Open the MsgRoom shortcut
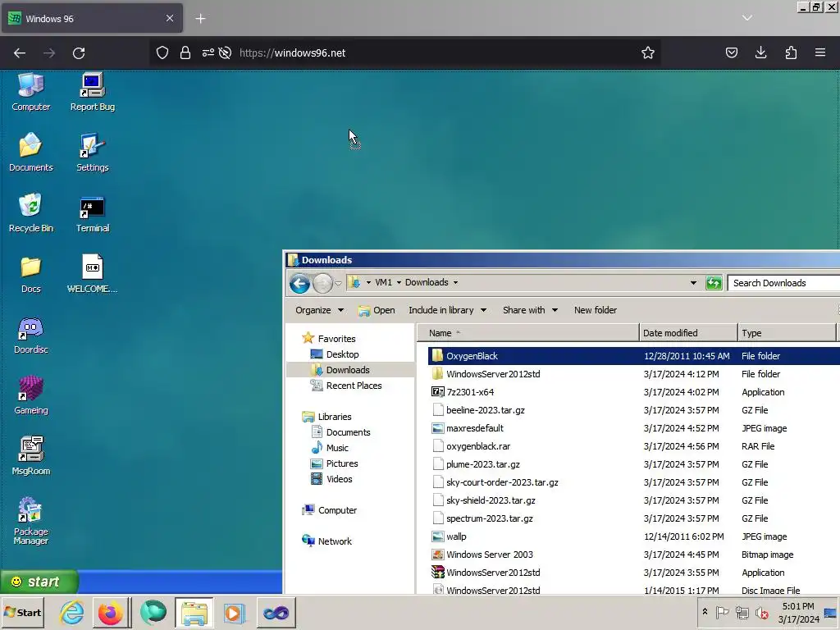The height and width of the screenshot is (630, 840). (30, 456)
